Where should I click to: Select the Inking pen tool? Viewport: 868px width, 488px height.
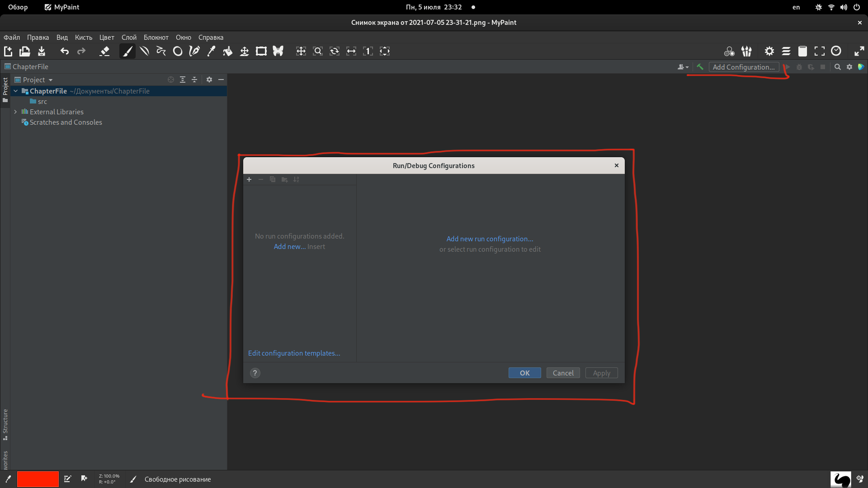194,51
